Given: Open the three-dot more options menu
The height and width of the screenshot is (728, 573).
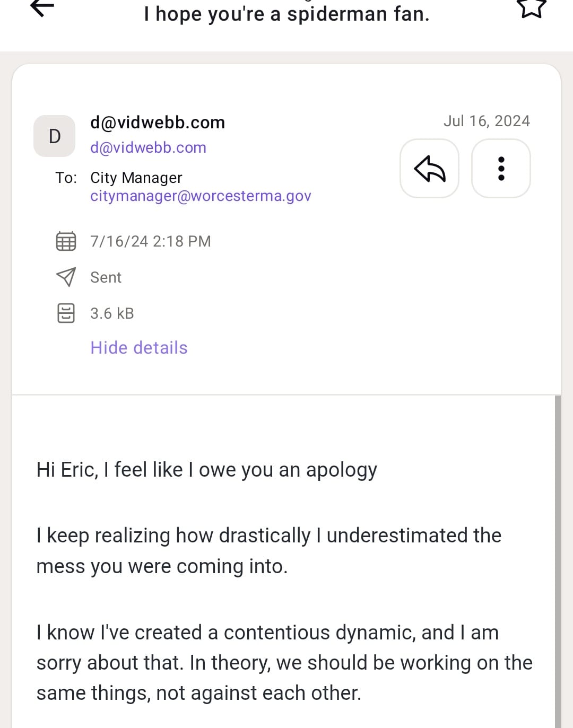Looking at the screenshot, I should pyautogui.click(x=501, y=169).
